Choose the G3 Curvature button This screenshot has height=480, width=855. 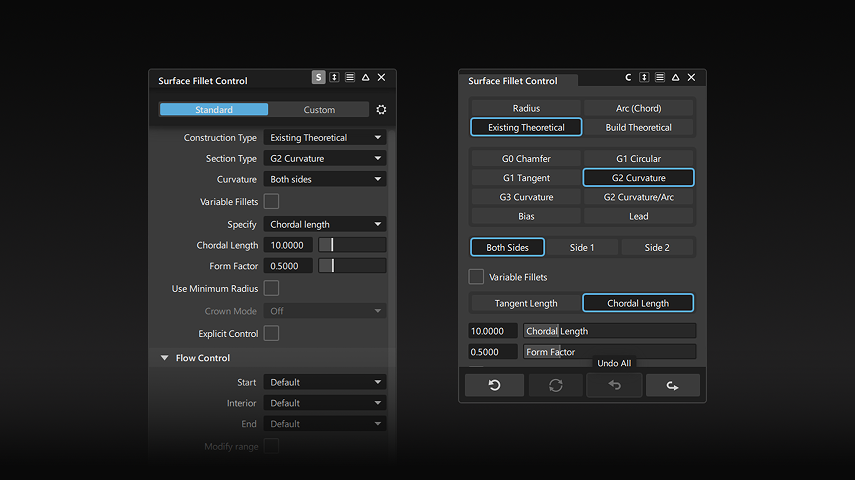[526, 197]
